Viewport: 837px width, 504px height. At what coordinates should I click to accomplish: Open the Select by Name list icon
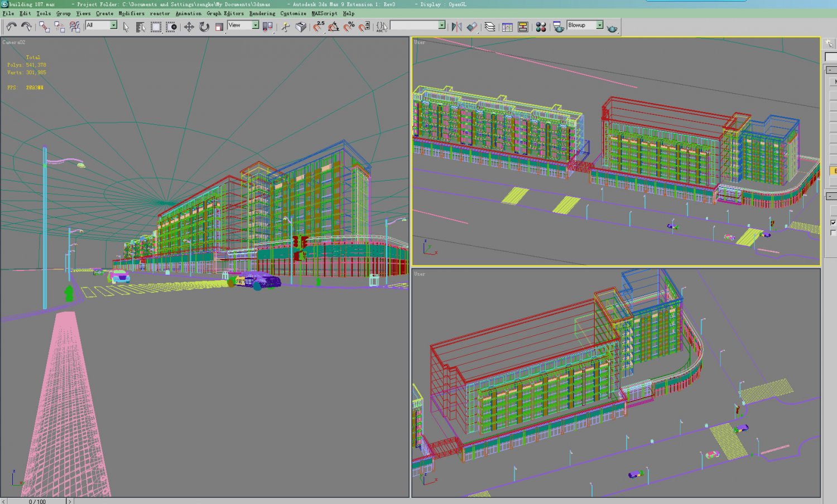(x=141, y=27)
